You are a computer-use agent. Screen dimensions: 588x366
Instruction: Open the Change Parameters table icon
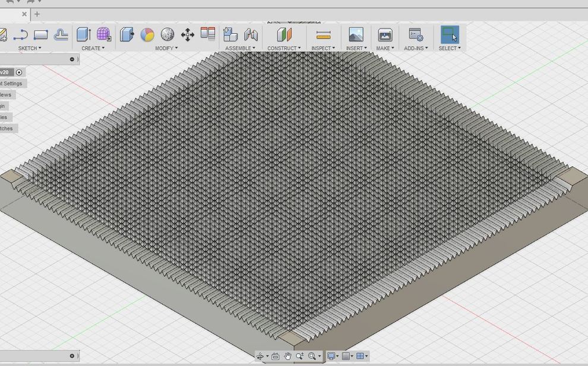(208, 34)
